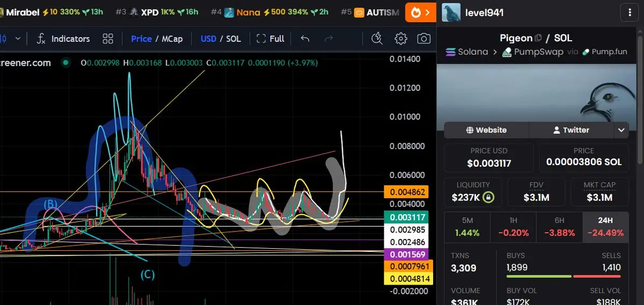Take a chart snapshot with camera icon
Viewport: 644px width, 305px height.
click(424, 39)
